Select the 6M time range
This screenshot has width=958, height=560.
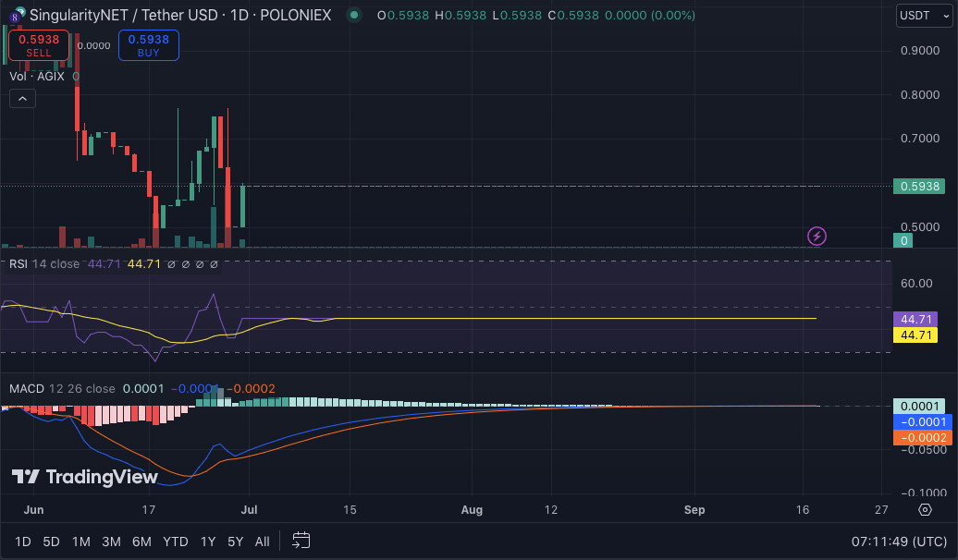[141, 542]
